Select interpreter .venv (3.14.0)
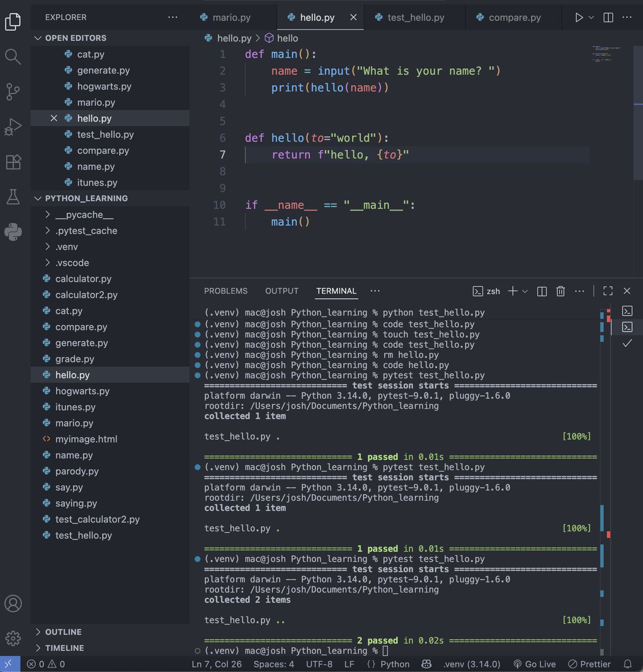 tap(472, 664)
